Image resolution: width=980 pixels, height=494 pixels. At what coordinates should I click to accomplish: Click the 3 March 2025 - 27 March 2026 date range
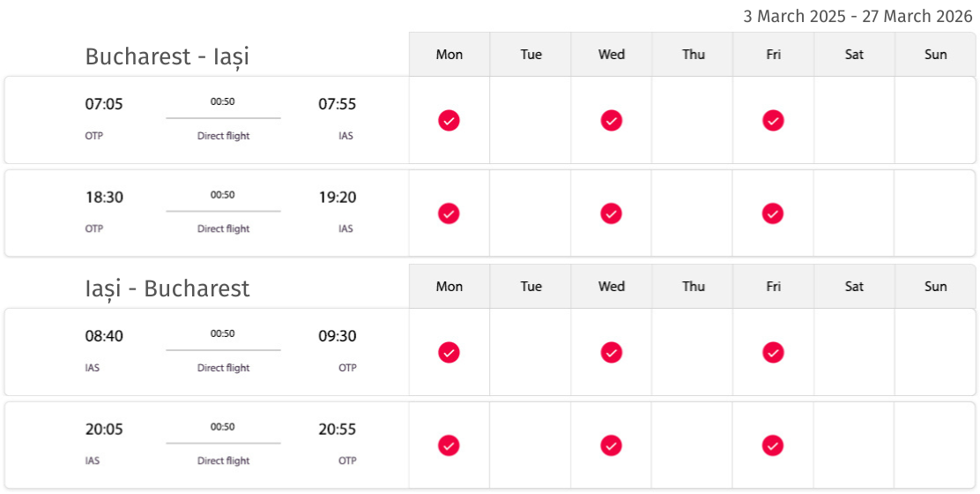coord(857,17)
